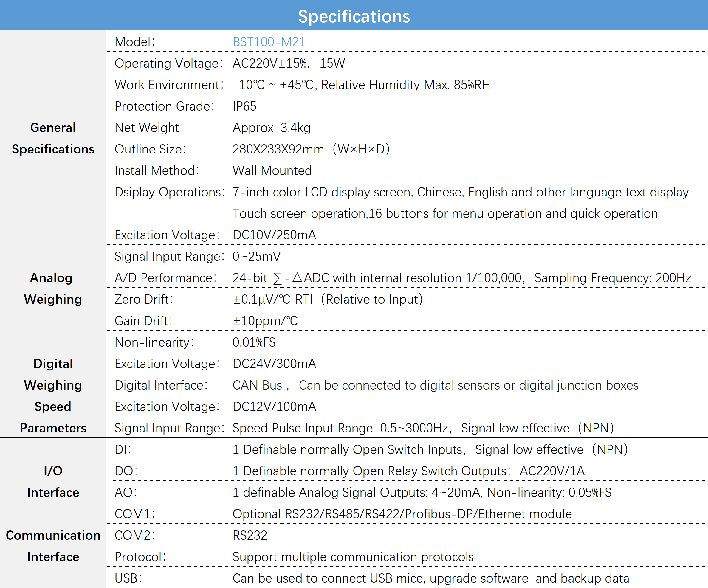The image size is (708, 588).
Task: Click the 'Model:' label
Action: [x=134, y=42]
